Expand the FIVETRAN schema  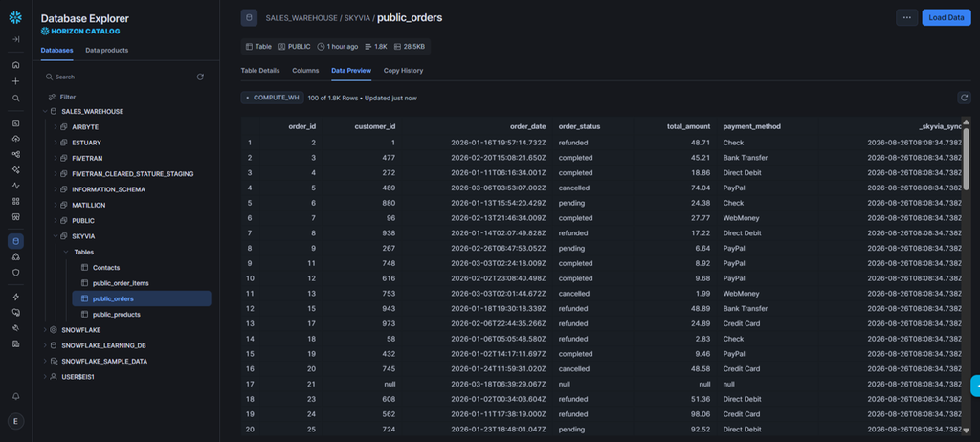point(55,158)
